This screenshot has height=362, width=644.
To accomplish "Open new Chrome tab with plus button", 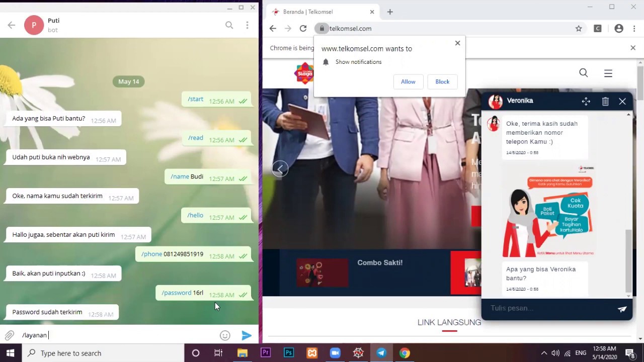I will click(x=390, y=12).
